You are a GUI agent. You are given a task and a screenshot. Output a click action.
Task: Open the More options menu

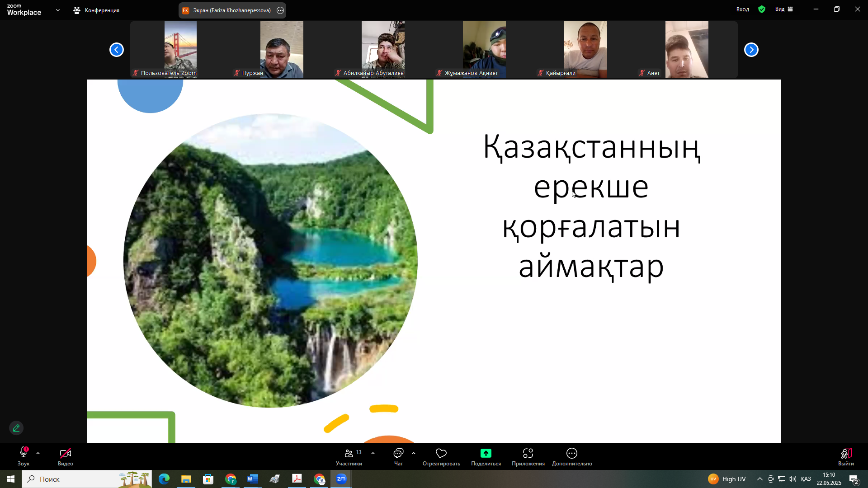pyautogui.click(x=572, y=454)
